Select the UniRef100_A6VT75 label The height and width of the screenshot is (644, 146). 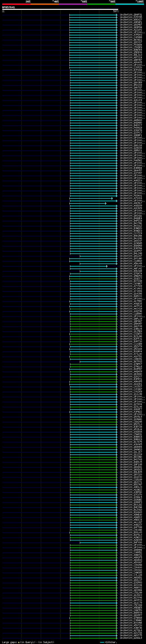click(x=131, y=635)
